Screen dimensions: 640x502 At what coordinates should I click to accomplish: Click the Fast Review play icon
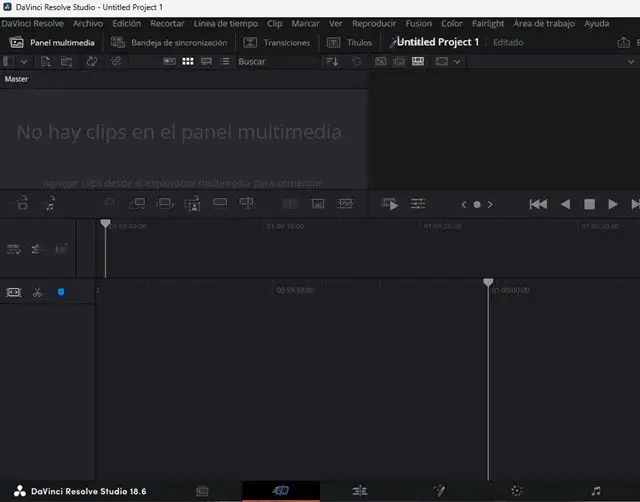(x=389, y=204)
